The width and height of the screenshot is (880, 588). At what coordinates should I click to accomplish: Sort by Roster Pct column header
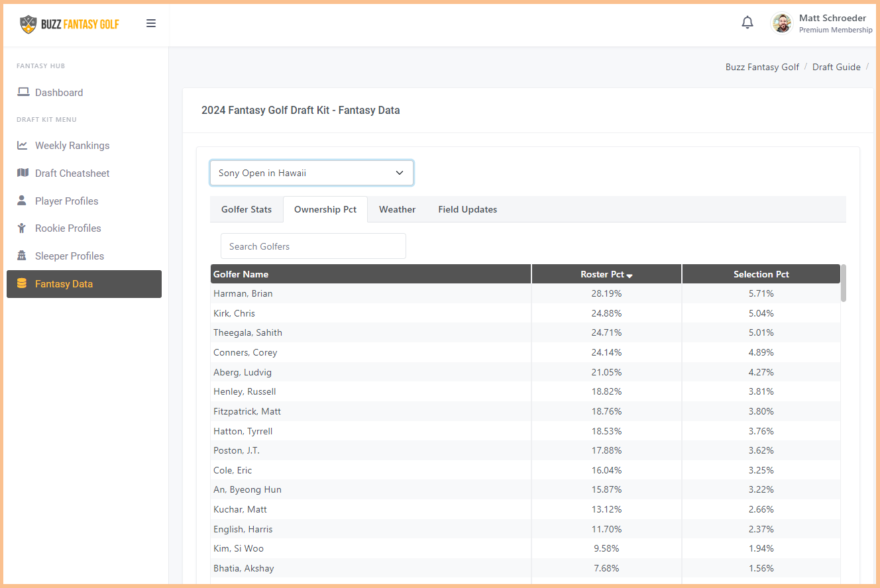click(606, 274)
